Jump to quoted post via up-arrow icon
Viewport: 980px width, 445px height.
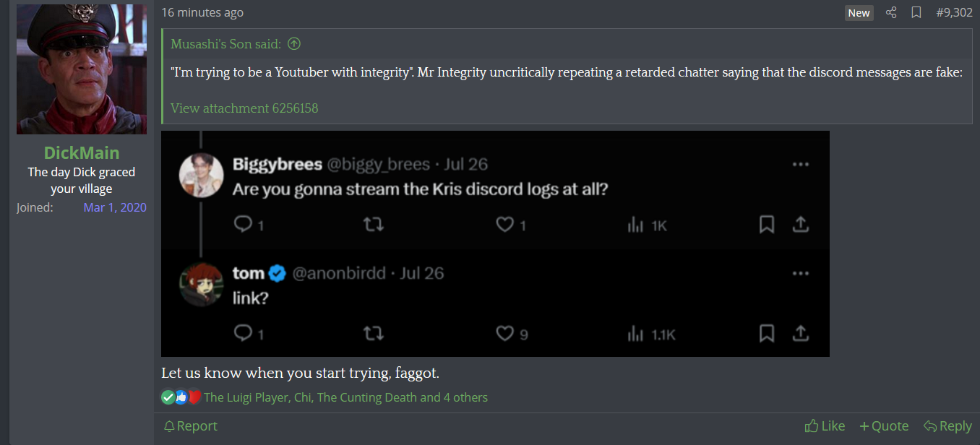coord(294,44)
